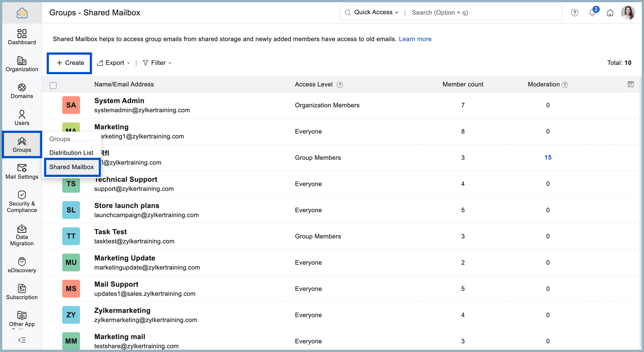Open Security & Compliance section
644x352 pixels.
click(22, 202)
